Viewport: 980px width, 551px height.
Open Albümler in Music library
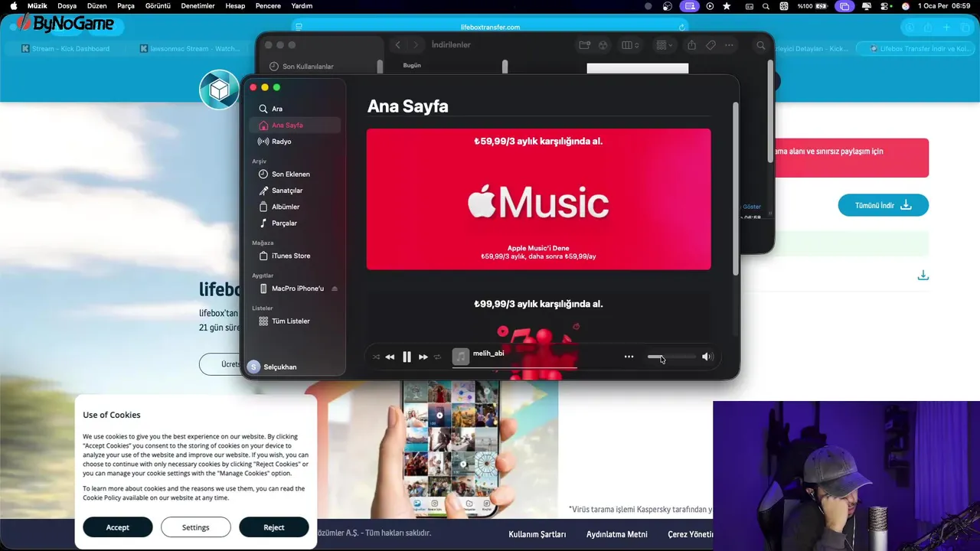coord(295,207)
